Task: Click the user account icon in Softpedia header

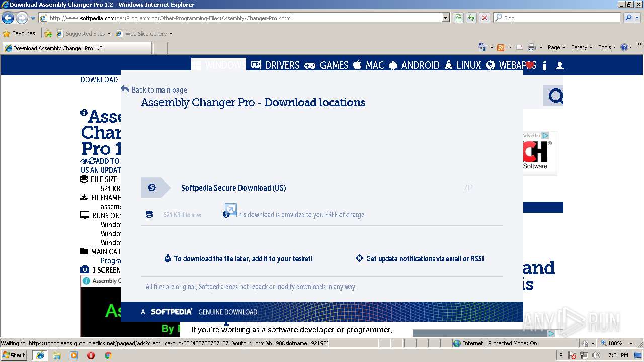Action: [560, 66]
